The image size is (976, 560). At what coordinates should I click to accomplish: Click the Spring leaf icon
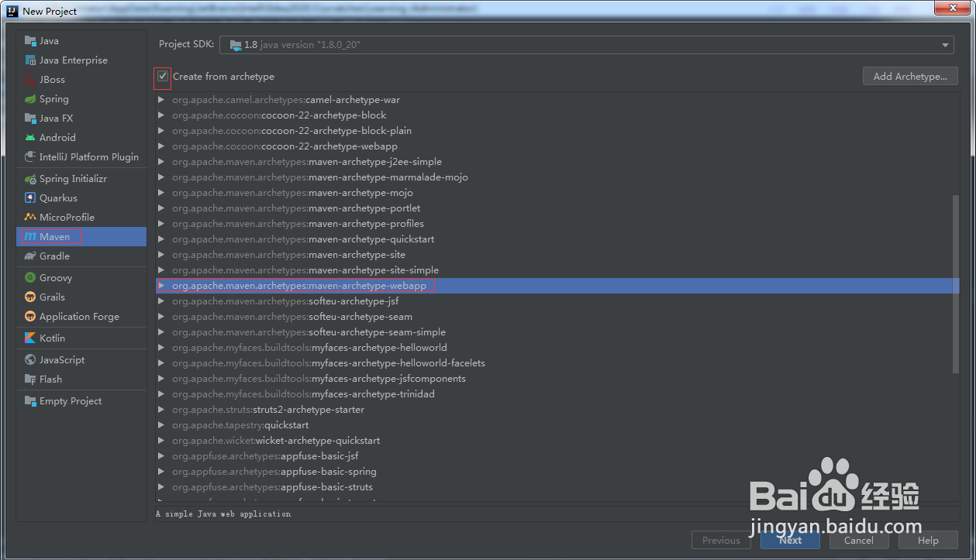coord(30,99)
